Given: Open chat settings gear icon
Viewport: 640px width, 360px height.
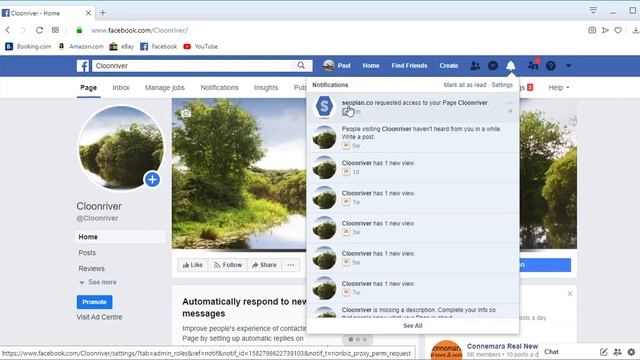Looking at the screenshot, I should [x=631, y=352].
